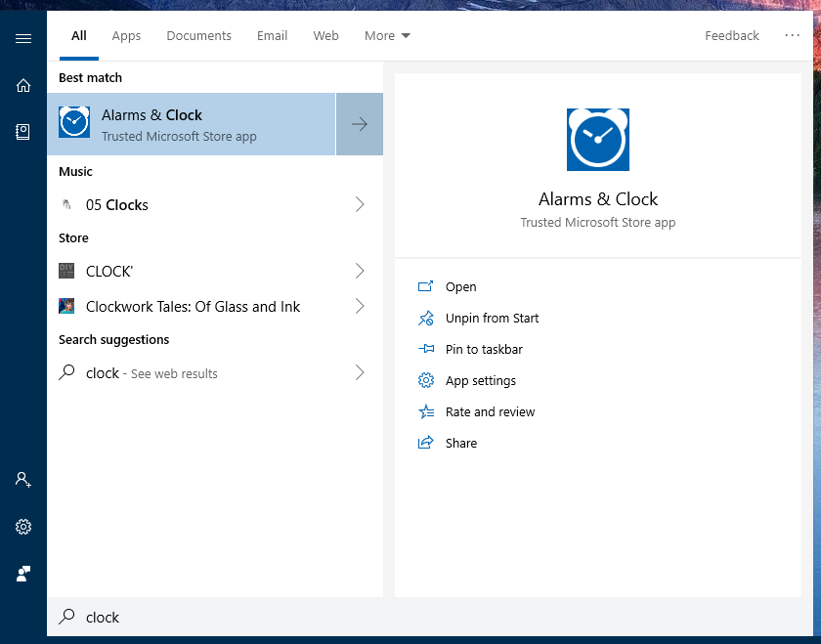Select Rate and review
Image resolution: width=821 pixels, height=644 pixels.
[490, 411]
